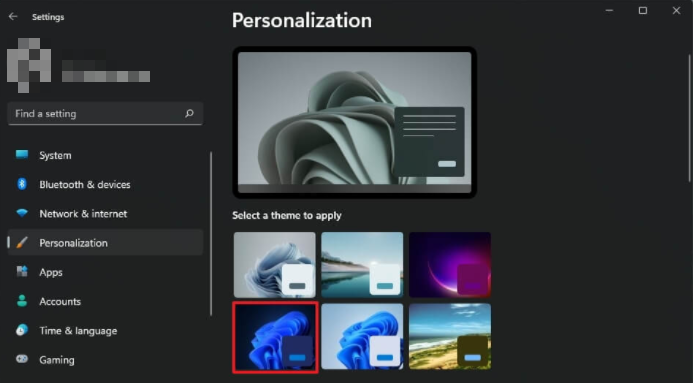Go to Network & internet

point(105,214)
